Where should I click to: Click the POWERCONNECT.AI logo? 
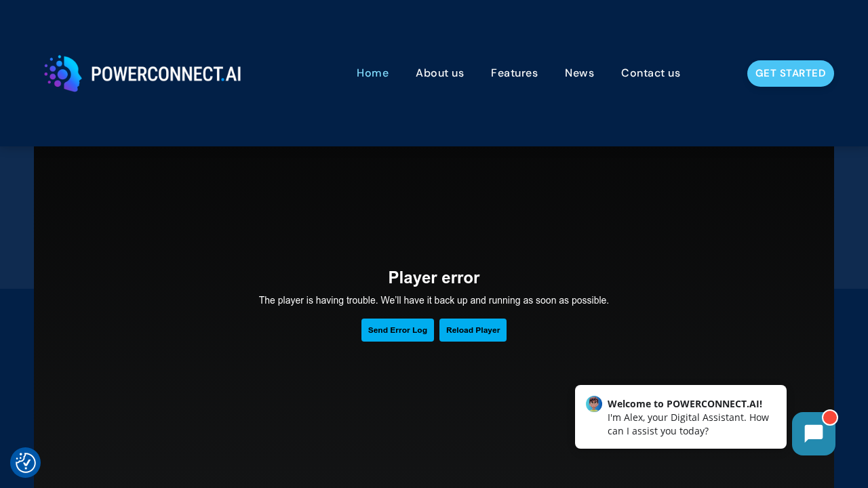(142, 73)
